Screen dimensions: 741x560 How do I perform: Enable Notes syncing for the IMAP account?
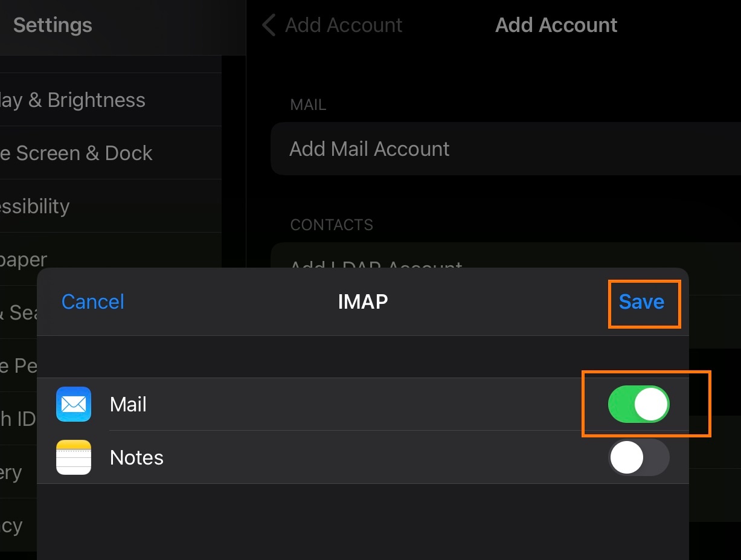pyautogui.click(x=639, y=457)
